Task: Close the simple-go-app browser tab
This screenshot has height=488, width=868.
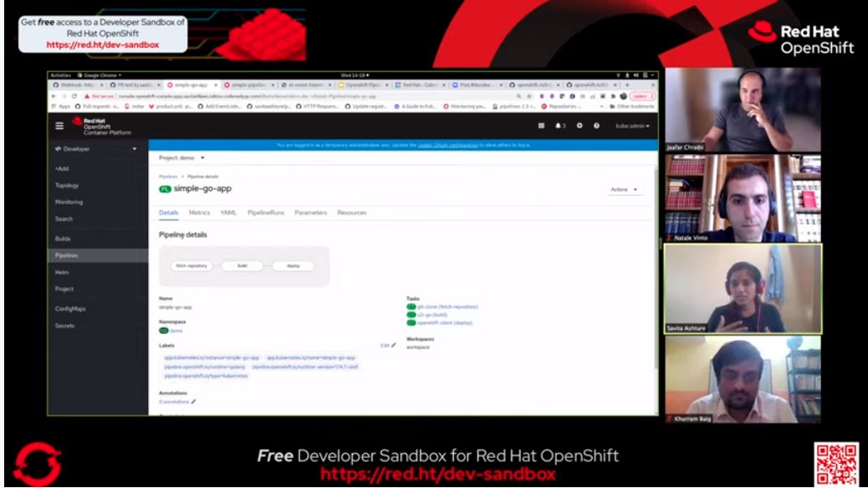Action: pos(216,85)
